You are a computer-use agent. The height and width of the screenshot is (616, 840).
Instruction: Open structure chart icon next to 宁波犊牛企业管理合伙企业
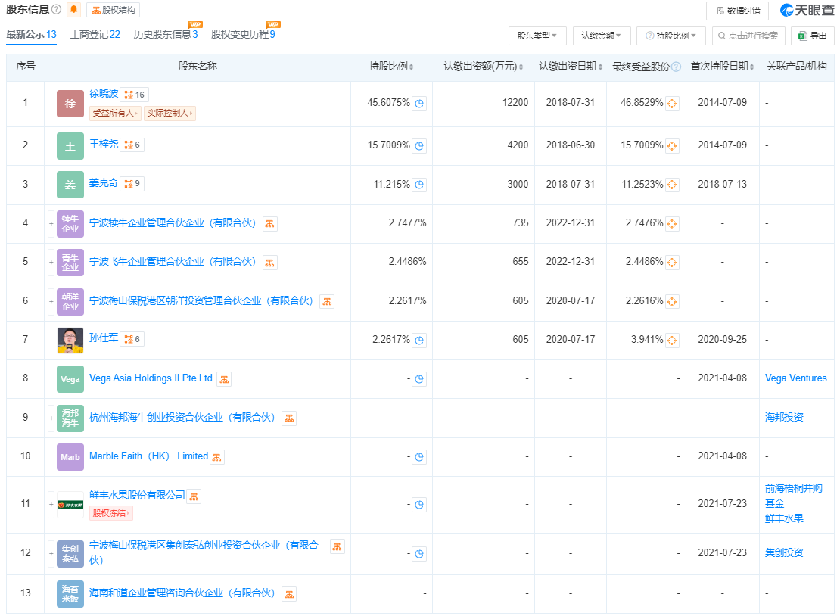tap(270, 224)
